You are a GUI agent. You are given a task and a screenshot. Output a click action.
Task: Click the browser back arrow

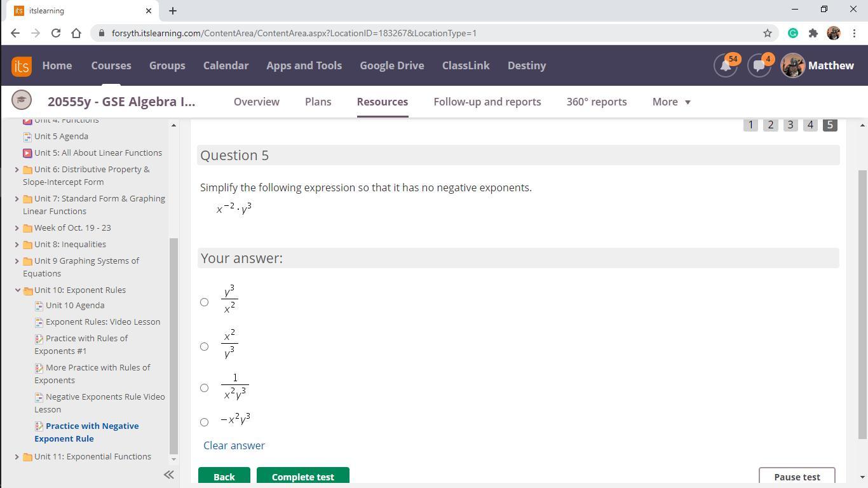15,33
